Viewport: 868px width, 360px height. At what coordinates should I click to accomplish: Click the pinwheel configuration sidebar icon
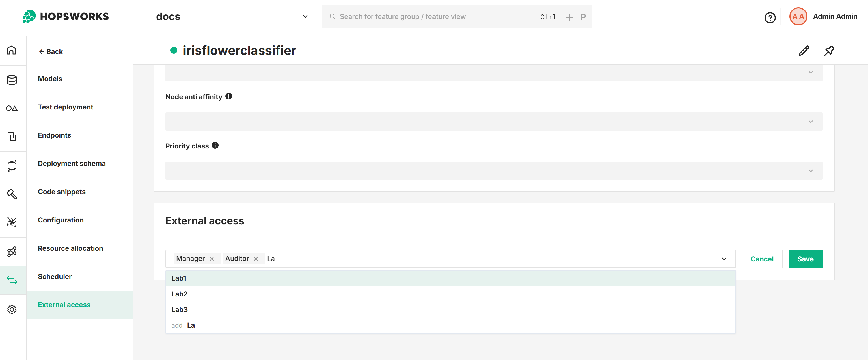click(x=12, y=222)
